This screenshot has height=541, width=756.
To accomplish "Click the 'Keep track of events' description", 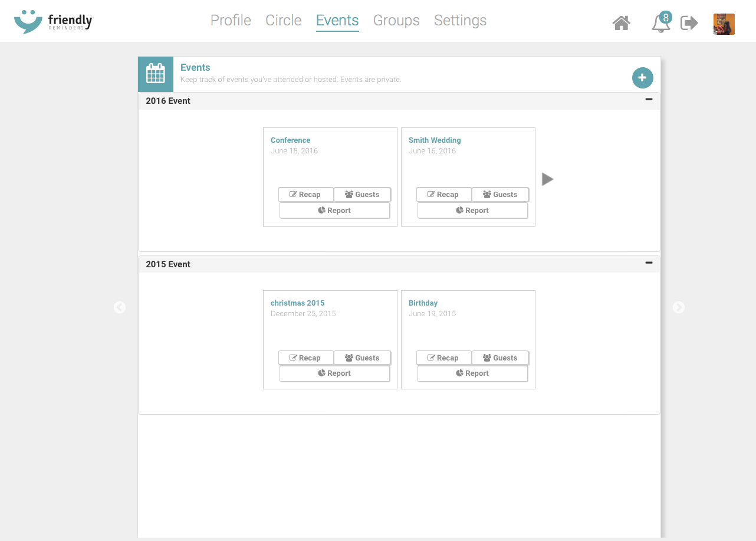I will click(x=291, y=80).
